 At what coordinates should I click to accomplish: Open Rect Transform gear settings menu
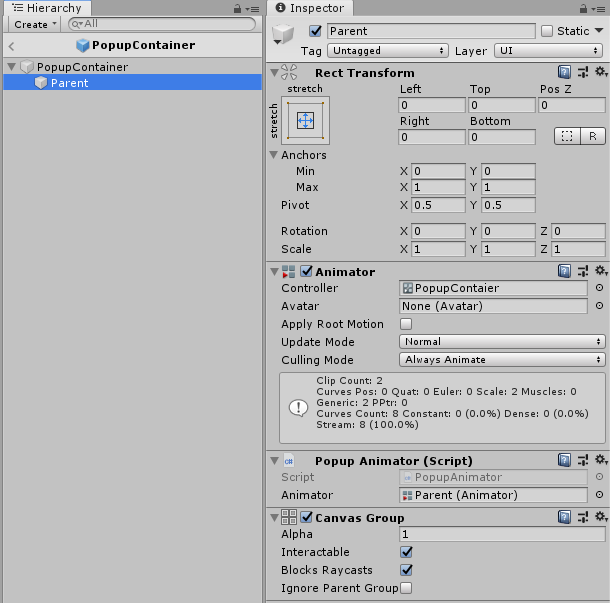click(x=601, y=72)
